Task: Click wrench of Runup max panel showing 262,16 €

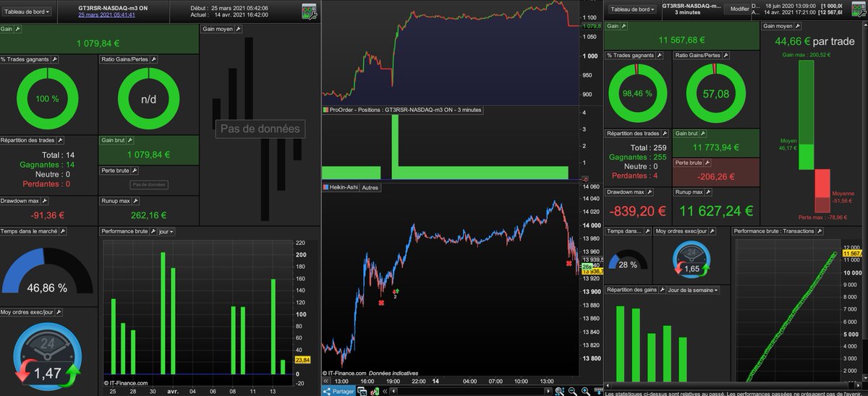Action: 135,200
